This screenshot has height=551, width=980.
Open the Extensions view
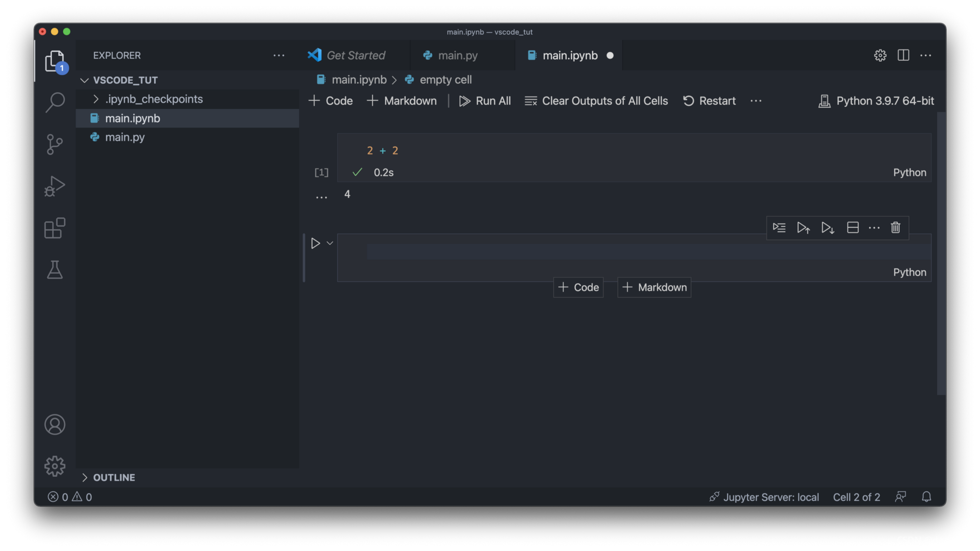(x=54, y=228)
